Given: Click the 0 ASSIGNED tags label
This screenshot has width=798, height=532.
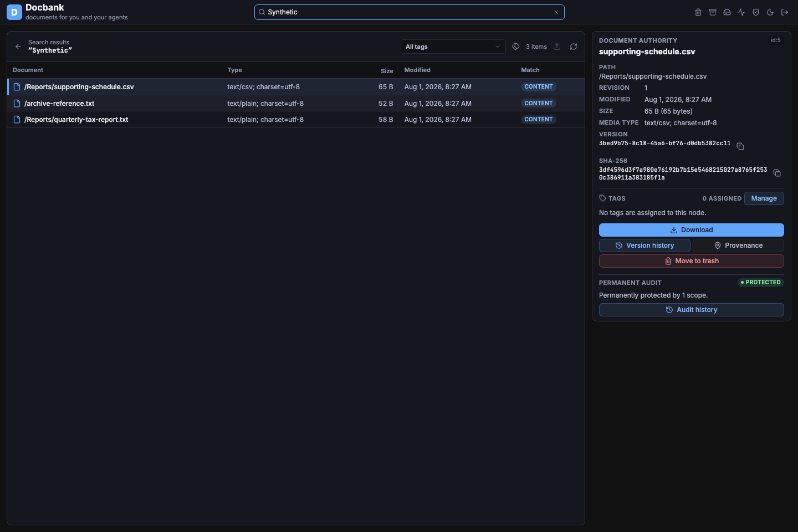Looking at the screenshot, I should point(722,198).
